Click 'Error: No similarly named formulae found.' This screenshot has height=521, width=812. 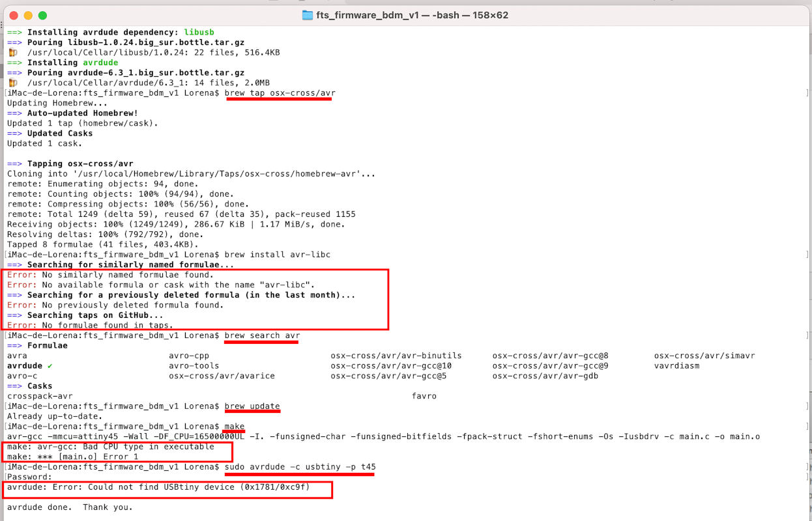point(111,275)
